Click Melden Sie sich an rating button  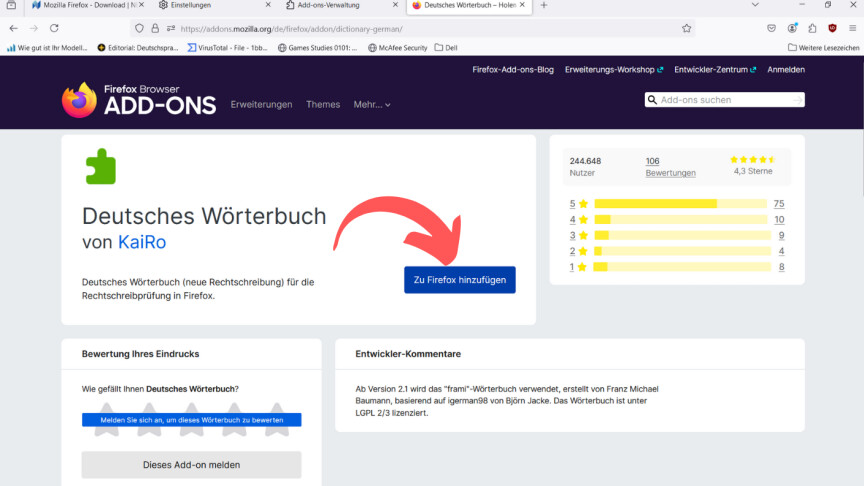pyautogui.click(x=191, y=420)
